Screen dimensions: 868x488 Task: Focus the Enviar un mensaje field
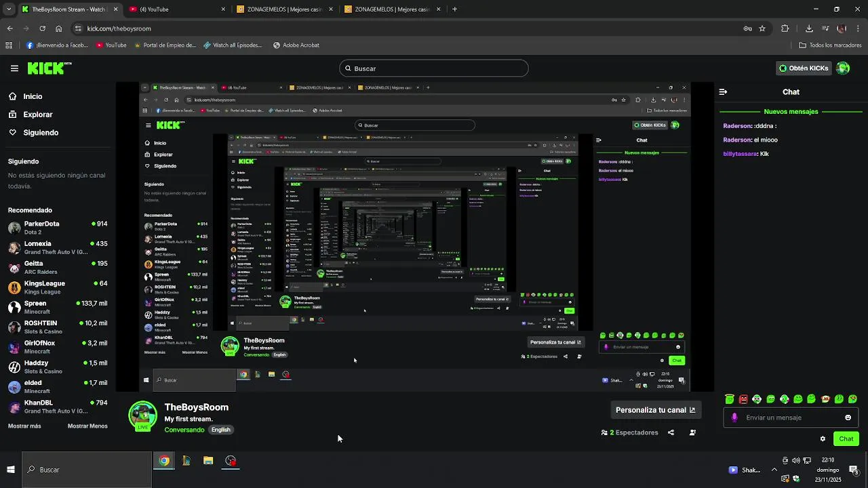pyautogui.click(x=791, y=418)
